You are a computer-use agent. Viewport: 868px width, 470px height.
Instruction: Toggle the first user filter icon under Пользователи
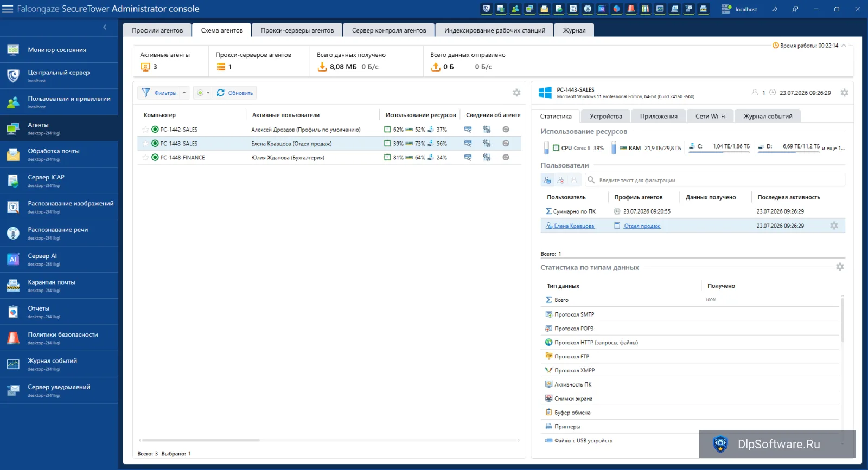[547, 180]
